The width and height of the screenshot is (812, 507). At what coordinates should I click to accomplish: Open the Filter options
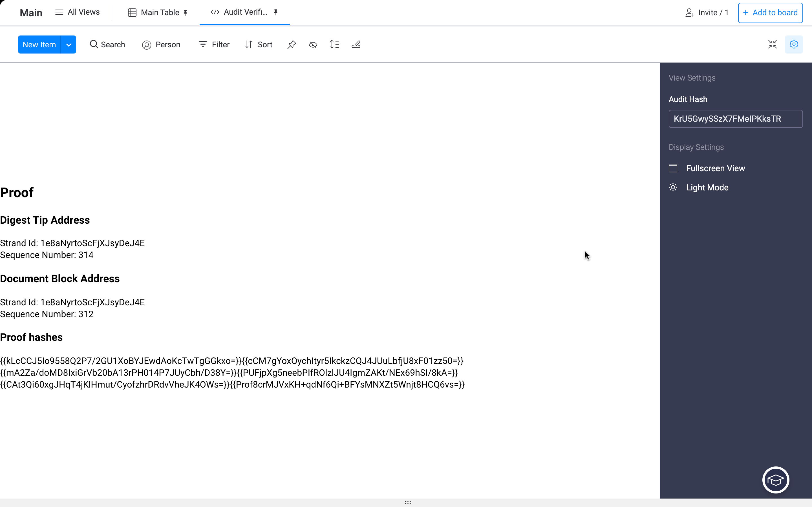click(214, 45)
